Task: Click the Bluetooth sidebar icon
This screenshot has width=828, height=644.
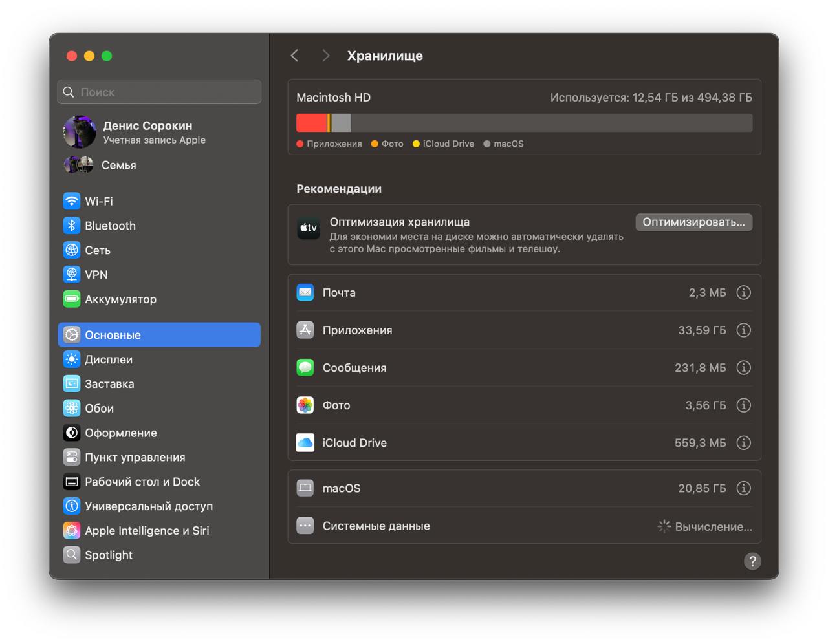Action: click(x=72, y=226)
